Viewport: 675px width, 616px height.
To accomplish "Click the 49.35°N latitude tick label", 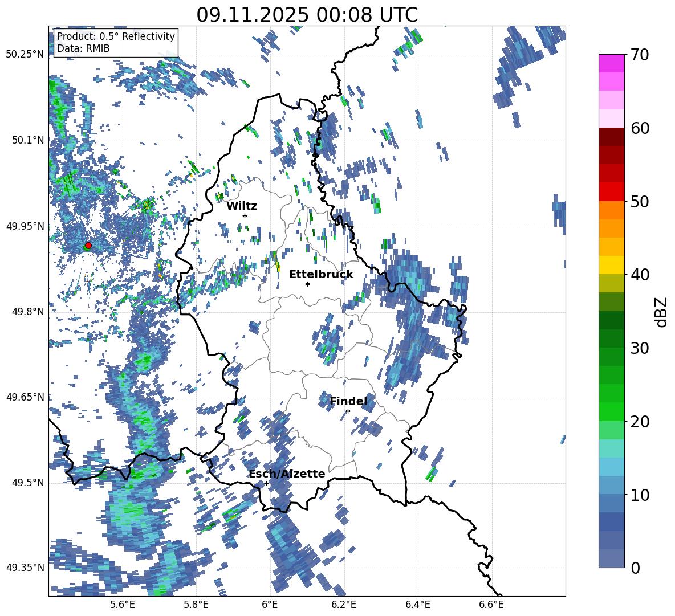I will click(25, 568).
